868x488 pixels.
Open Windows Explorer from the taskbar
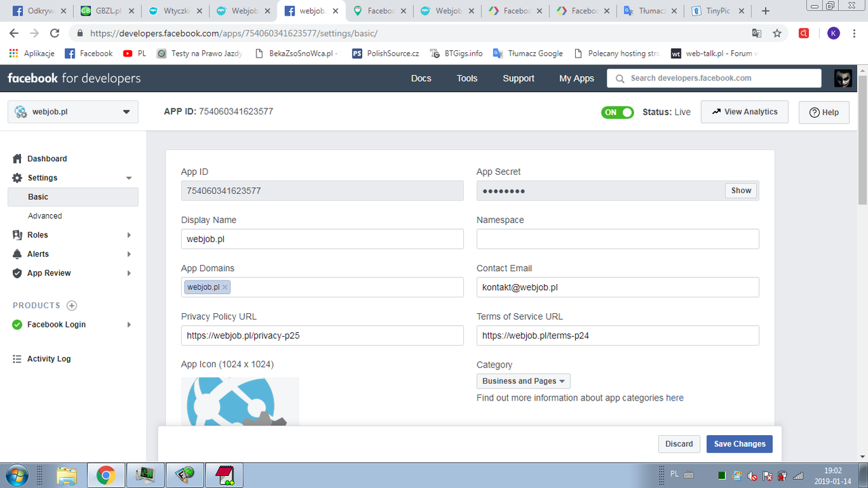point(66,476)
